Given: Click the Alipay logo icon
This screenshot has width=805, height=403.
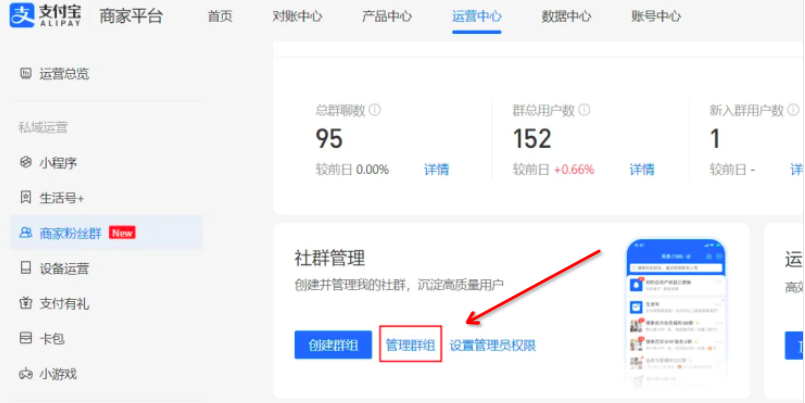Looking at the screenshot, I should click(22, 16).
